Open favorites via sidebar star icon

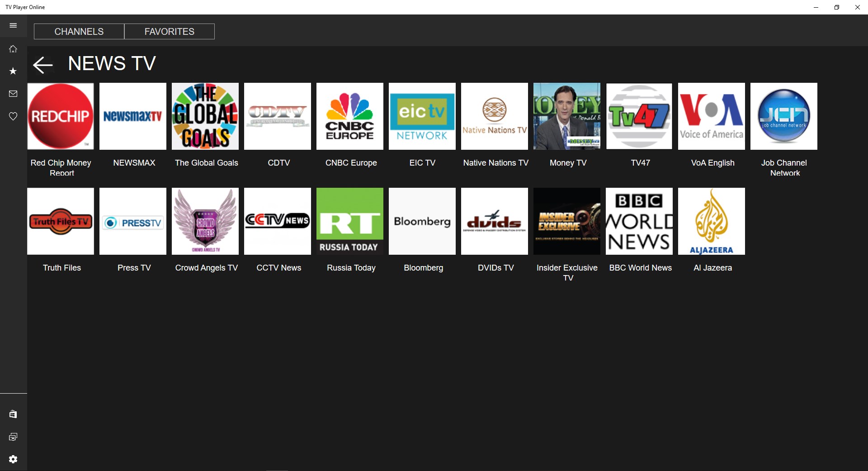13,71
